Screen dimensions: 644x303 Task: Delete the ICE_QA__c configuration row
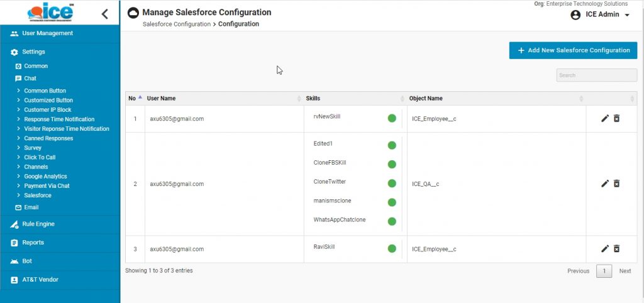click(617, 184)
